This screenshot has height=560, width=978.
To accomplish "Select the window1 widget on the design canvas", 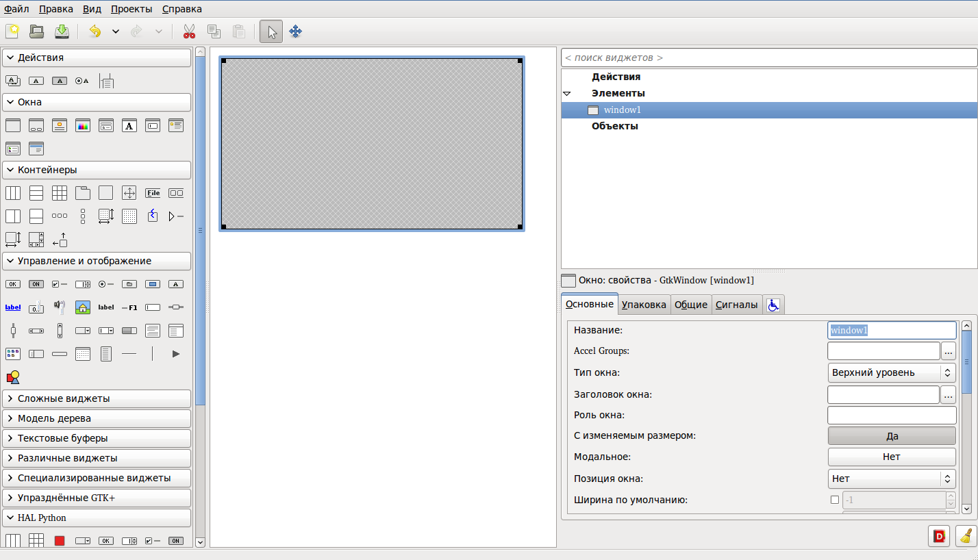I will tap(372, 144).
